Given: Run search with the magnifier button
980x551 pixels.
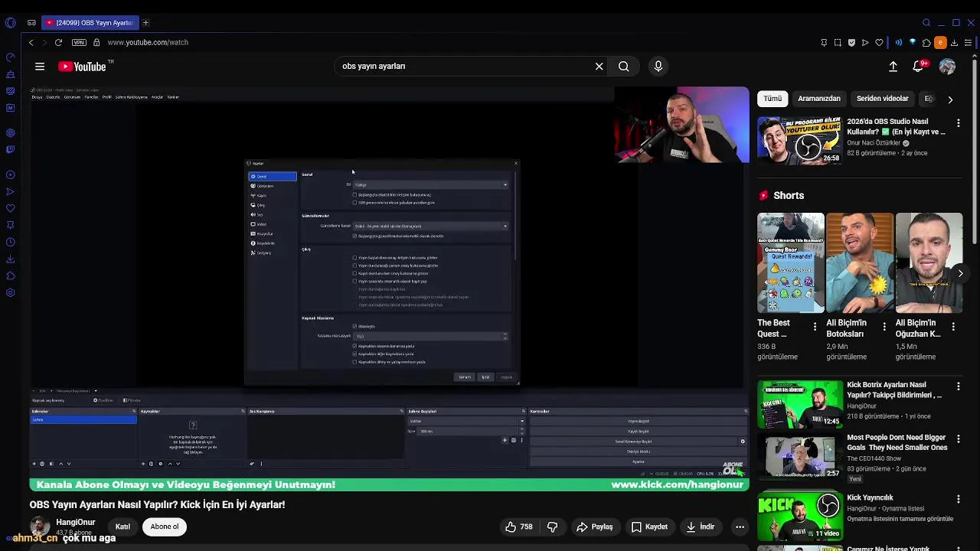Looking at the screenshot, I should click(624, 67).
